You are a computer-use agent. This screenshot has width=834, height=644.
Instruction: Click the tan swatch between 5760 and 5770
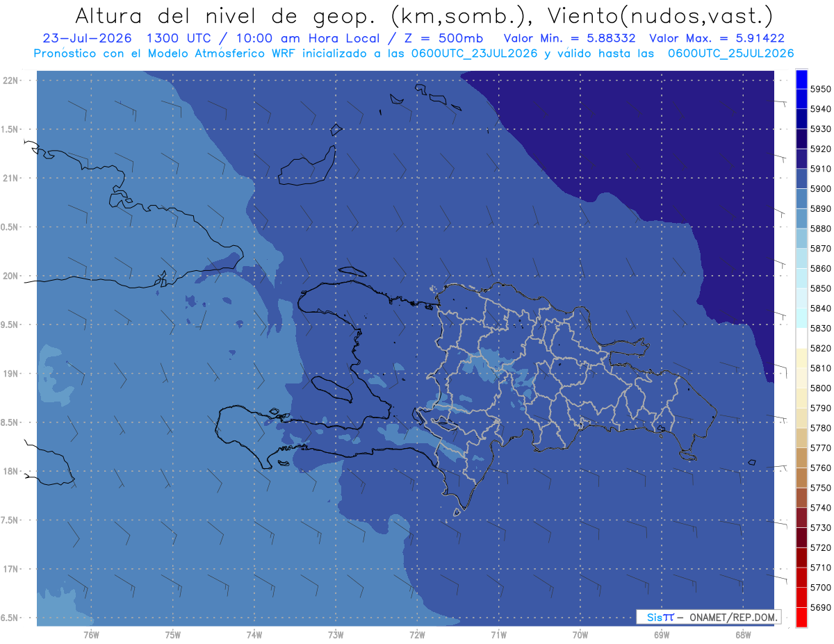click(x=801, y=458)
